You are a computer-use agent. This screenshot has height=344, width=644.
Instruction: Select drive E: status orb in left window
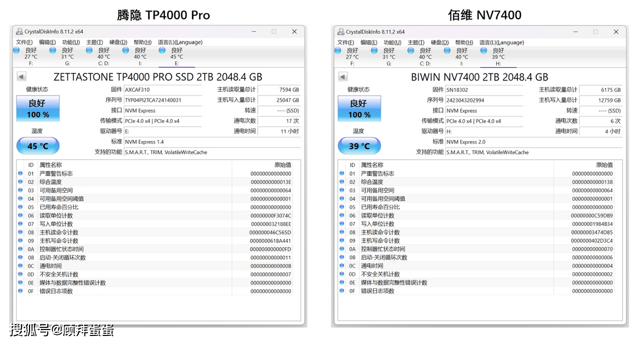pos(162,50)
